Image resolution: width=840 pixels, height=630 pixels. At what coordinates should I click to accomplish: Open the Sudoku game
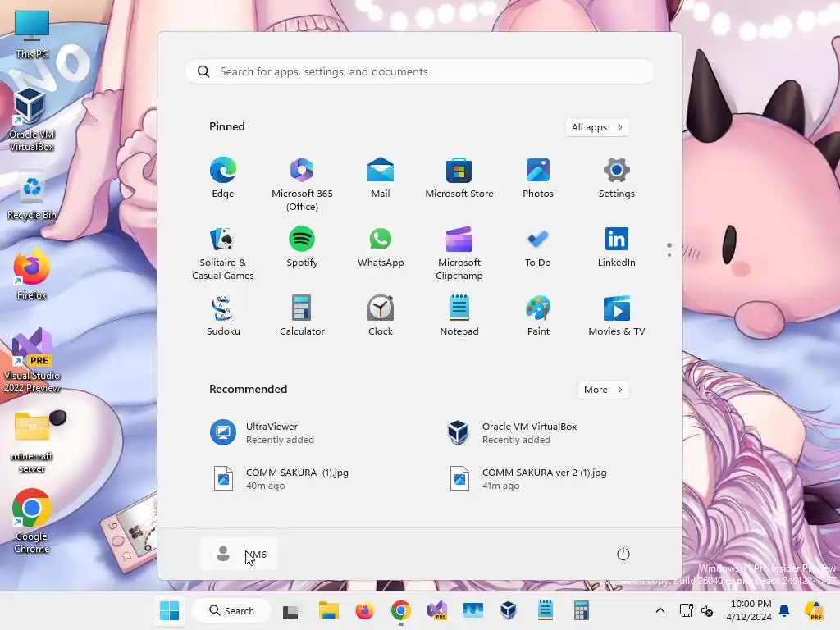[223, 317]
